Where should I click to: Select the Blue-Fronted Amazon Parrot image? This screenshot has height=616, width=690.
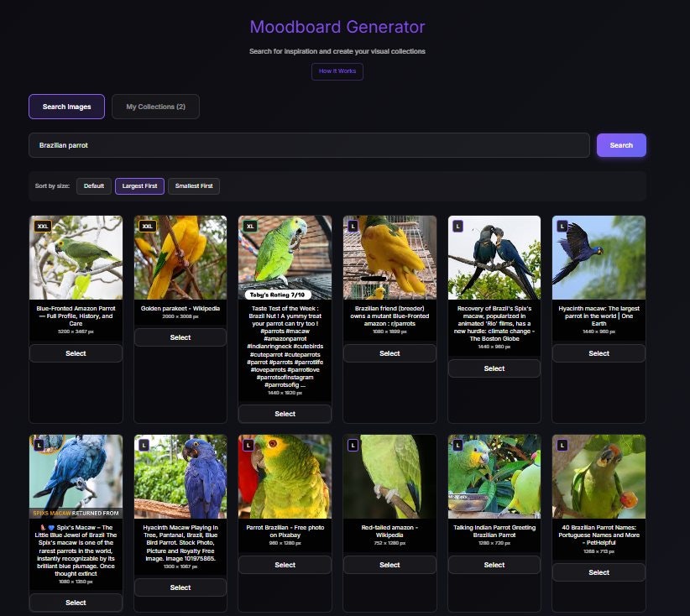[x=76, y=353]
